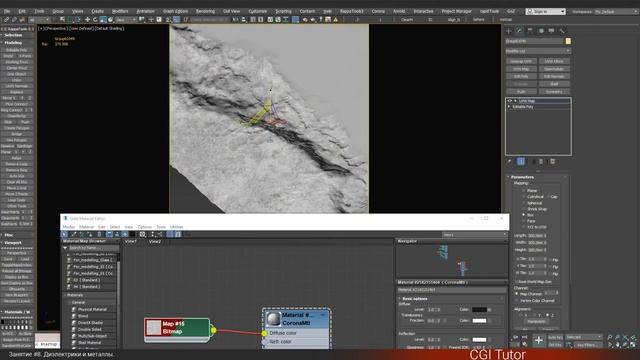
Task: Select Cylindrical mapping radio button
Action: click(524, 197)
